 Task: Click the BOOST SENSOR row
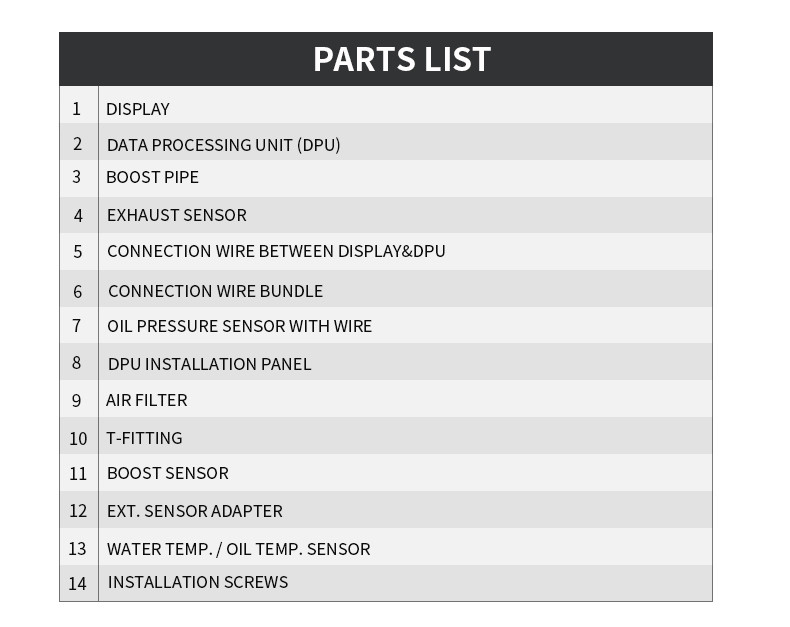[x=385, y=473]
